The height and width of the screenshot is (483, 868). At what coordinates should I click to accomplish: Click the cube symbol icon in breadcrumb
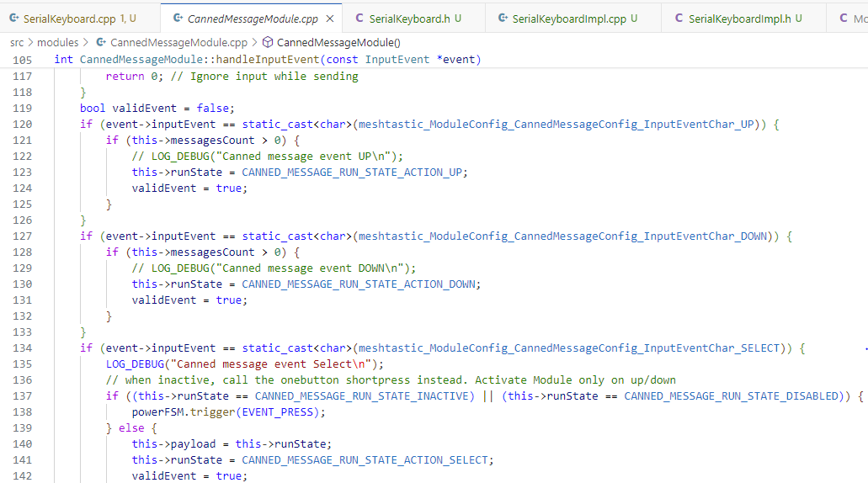point(267,42)
